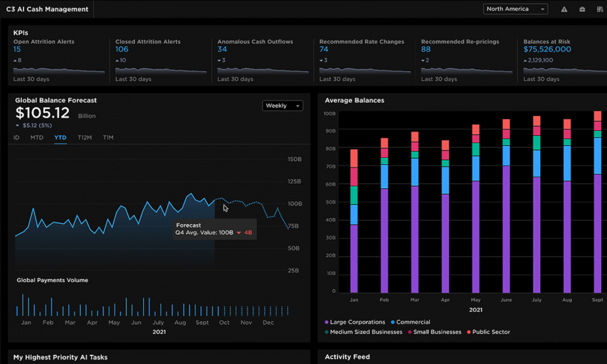This screenshot has width=607, height=364.
Task: Click the Oct label under Global Payments Volume
Action: 224,322
